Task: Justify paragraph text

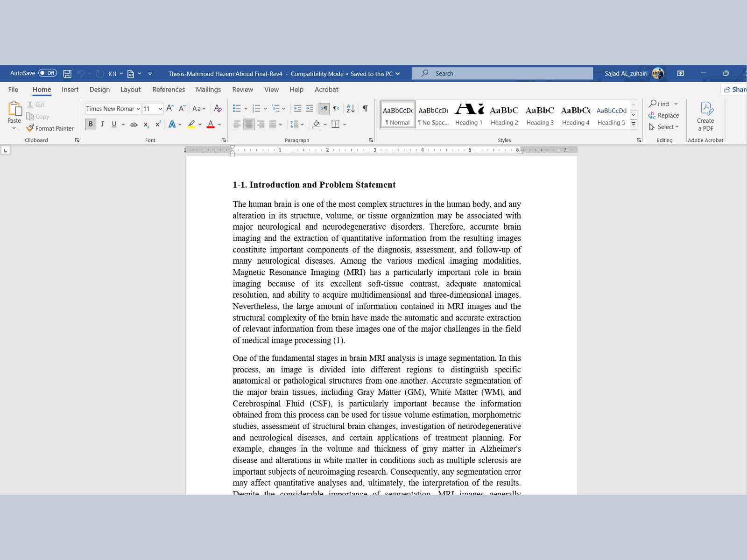Action: tap(273, 124)
